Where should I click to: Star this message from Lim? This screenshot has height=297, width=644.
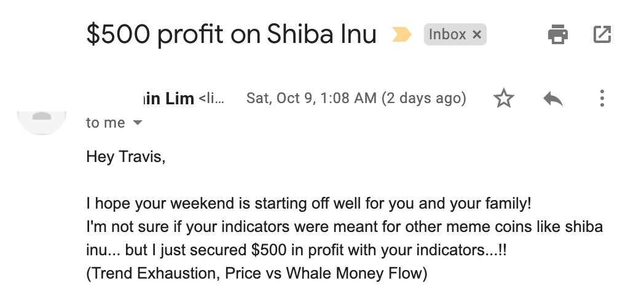[503, 98]
